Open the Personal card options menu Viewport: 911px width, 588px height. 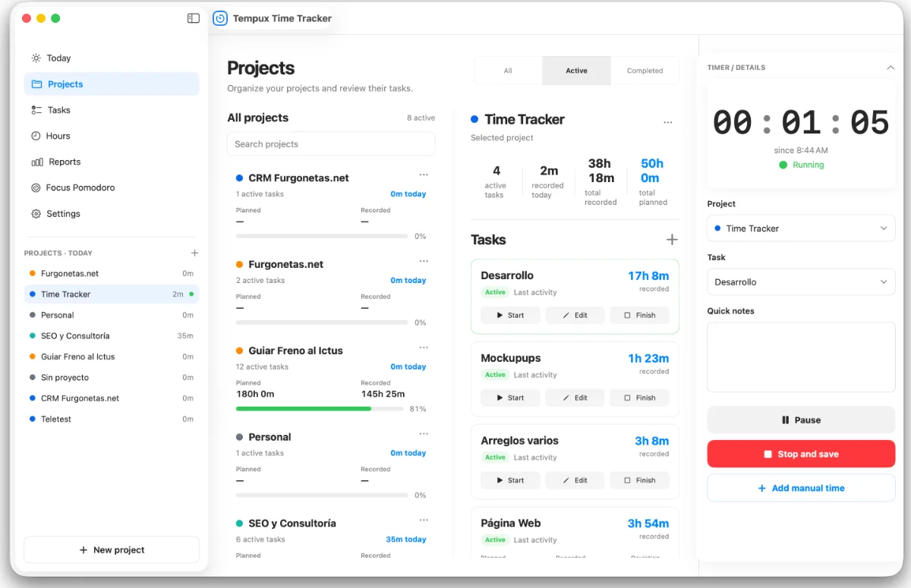424,435
